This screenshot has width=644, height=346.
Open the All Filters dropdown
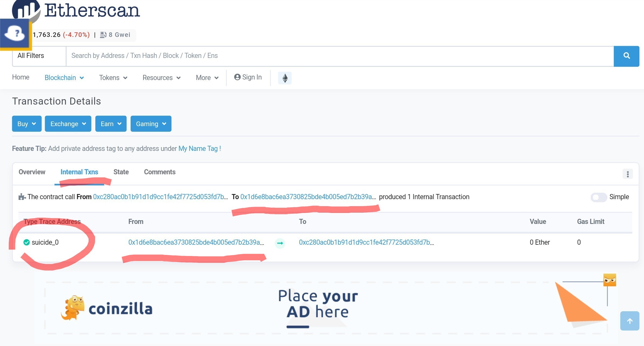[39, 56]
